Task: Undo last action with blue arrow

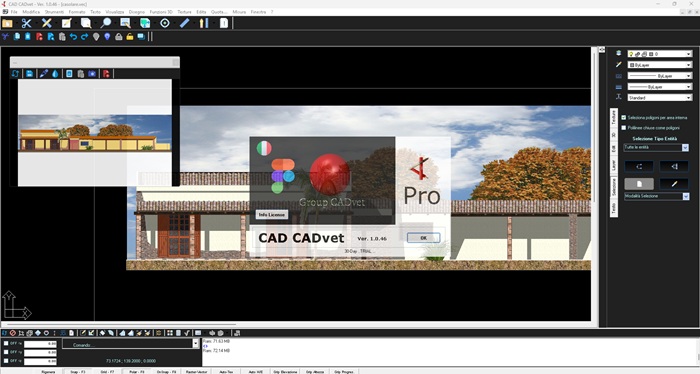Action: 73,37
